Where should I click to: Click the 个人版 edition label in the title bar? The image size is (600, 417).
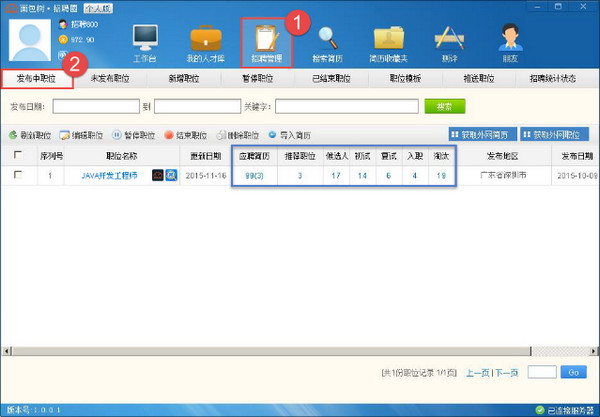(98, 8)
